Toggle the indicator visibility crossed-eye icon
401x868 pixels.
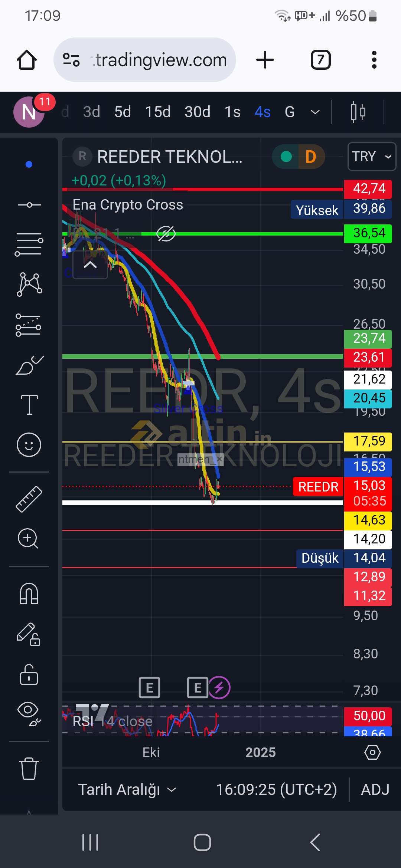(166, 234)
